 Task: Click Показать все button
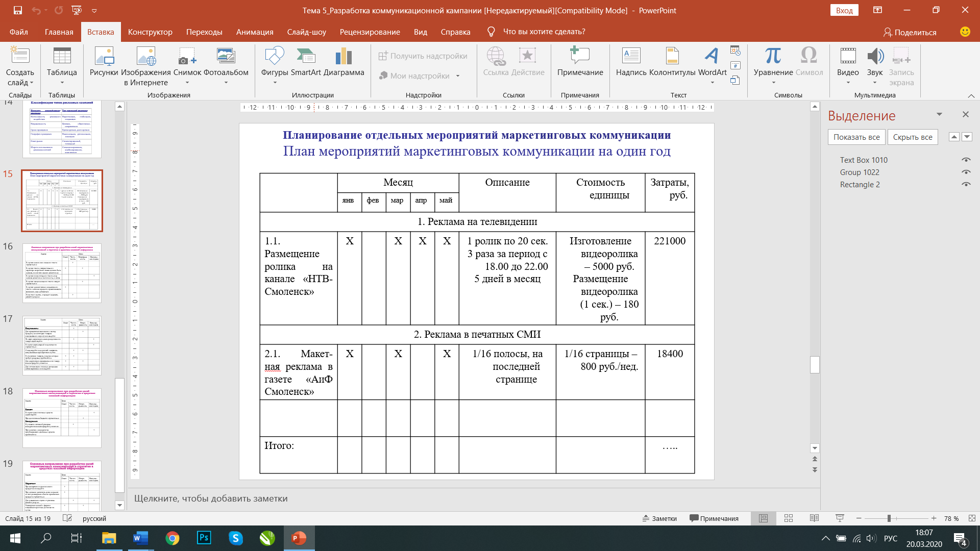click(x=856, y=137)
